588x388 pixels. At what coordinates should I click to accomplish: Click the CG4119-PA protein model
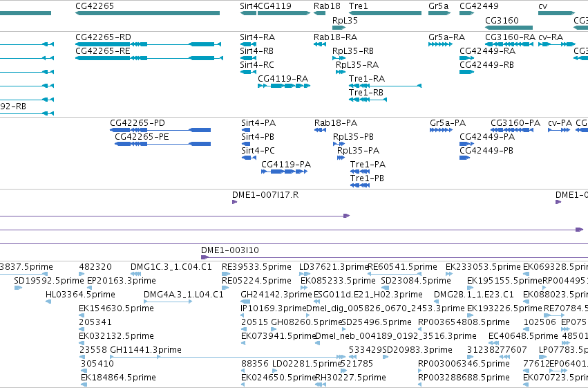(285, 172)
